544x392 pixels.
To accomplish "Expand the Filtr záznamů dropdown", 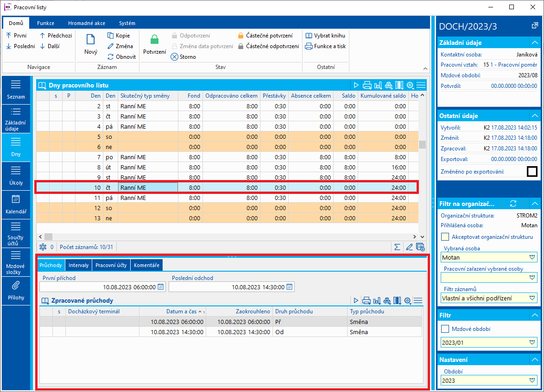I will pyautogui.click(x=532, y=298).
